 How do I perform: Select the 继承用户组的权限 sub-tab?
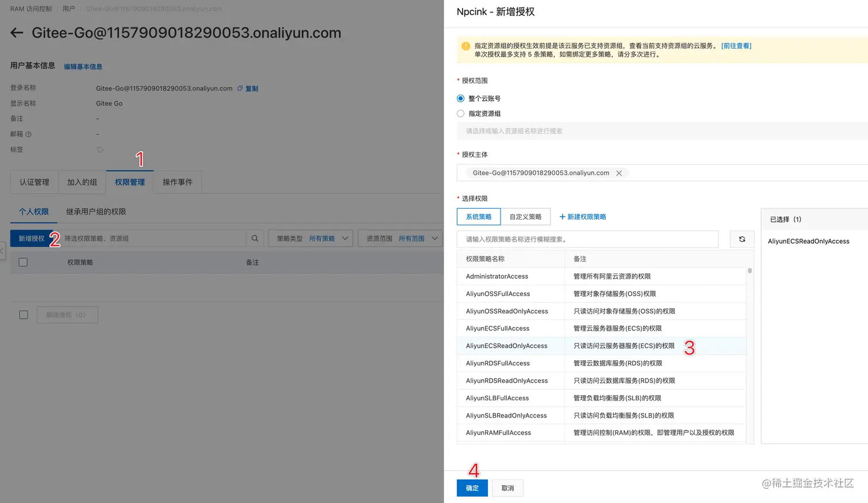click(x=96, y=212)
